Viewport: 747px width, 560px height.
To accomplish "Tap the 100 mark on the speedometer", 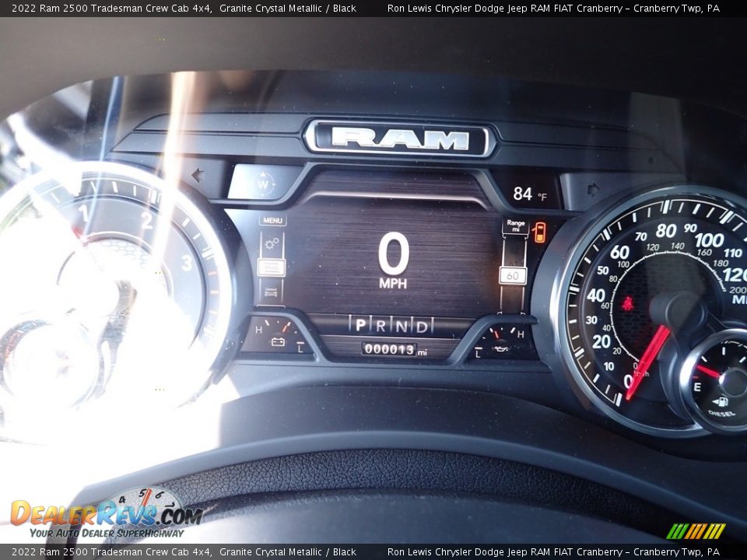I will [709, 240].
